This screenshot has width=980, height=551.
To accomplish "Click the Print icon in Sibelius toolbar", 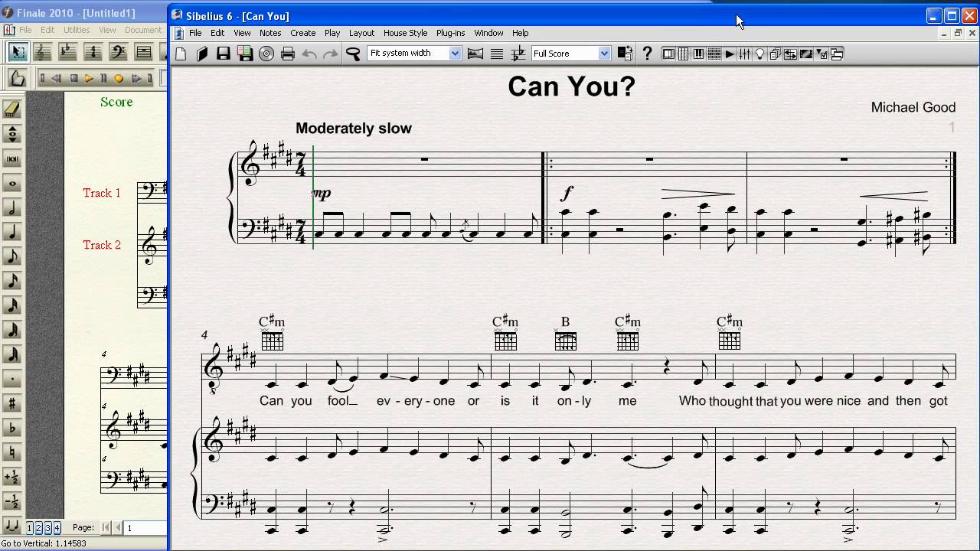I will click(288, 54).
